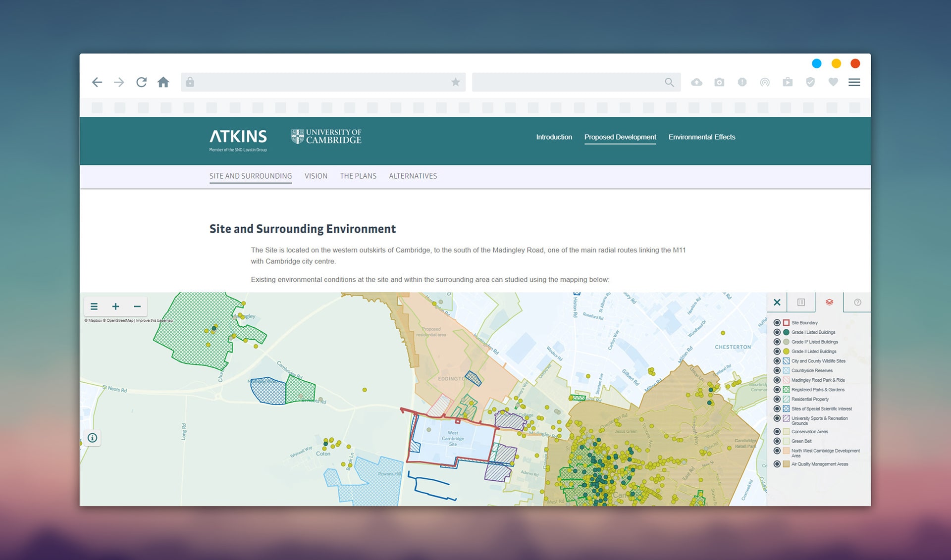Click the browser home icon
951x560 pixels.
(163, 82)
